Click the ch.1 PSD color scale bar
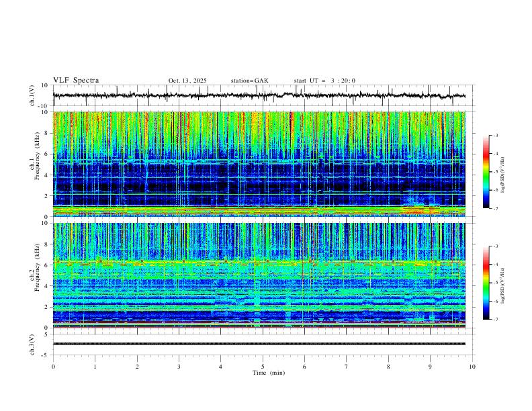The height and width of the screenshot is (411, 532). pyautogui.click(x=486, y=172)
